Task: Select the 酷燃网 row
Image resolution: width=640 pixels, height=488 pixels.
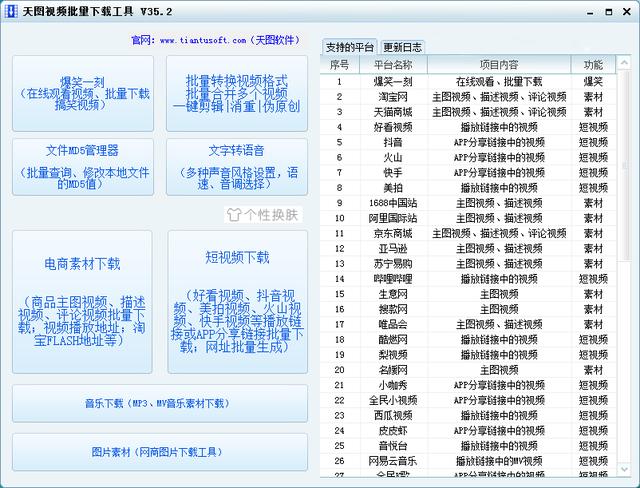Action: (x=468, y=339)
